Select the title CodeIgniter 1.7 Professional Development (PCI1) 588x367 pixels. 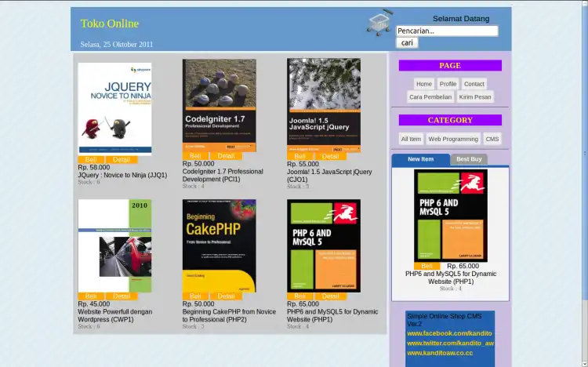point(223,175)
